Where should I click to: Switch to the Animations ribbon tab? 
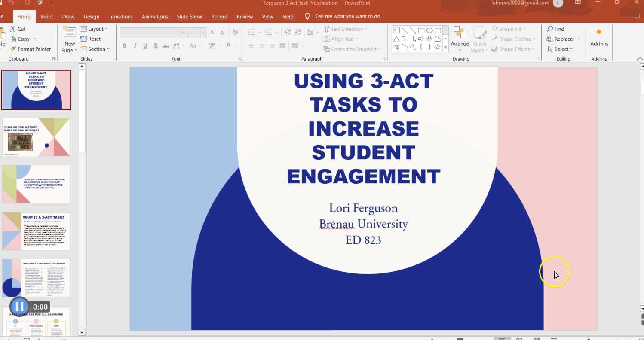pyautogui.click(x=154, y=17)
